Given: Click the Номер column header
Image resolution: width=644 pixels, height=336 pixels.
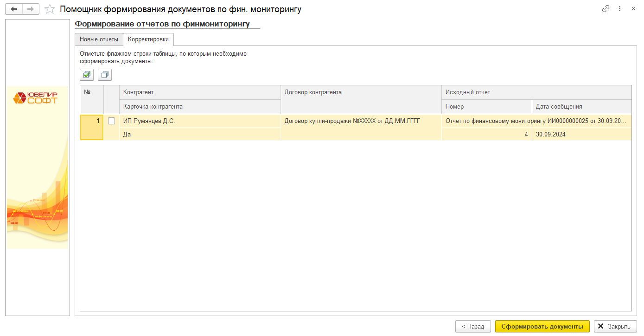Looking at the screenshot, I should [x=487, y=107].
